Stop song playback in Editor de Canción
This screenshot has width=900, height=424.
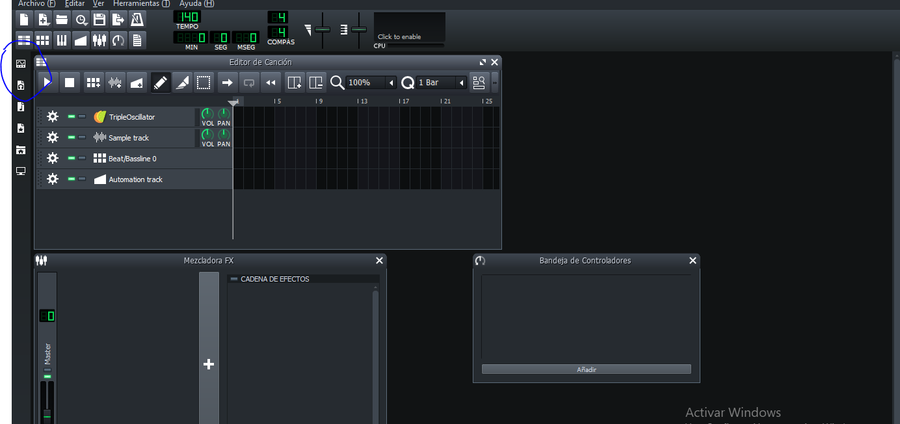pos(69,83)
